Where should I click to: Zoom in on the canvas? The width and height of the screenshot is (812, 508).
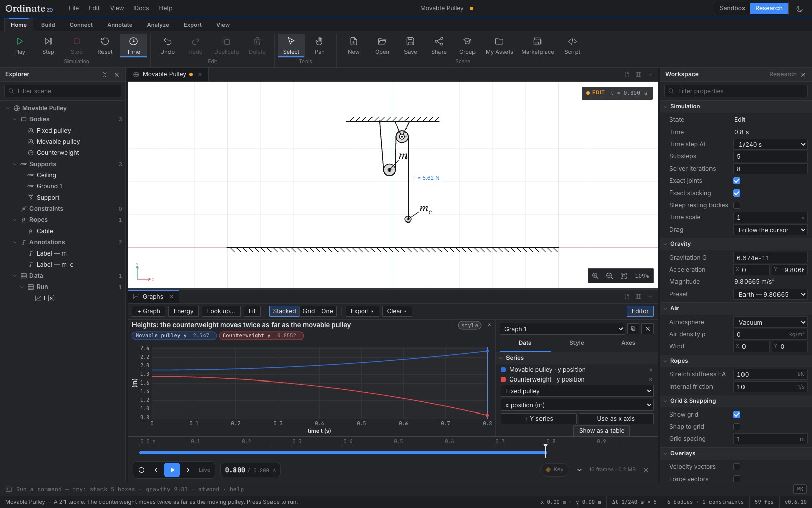tap(595, 276)
